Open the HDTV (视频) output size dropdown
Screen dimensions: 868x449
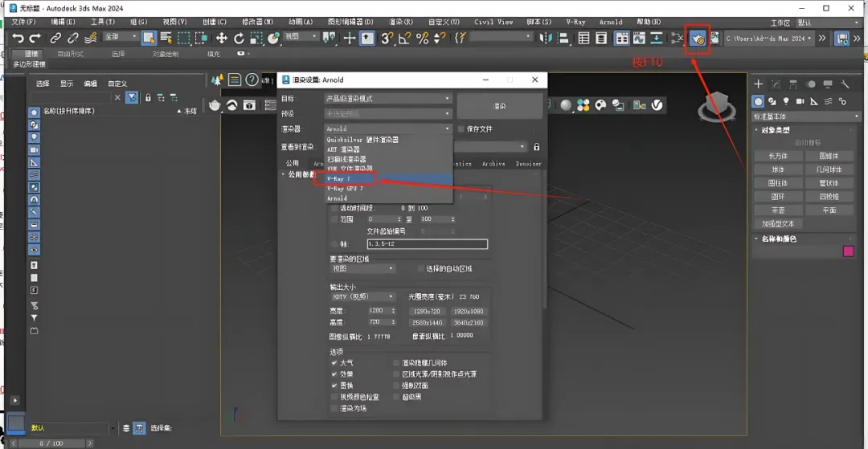pos(362,296)
